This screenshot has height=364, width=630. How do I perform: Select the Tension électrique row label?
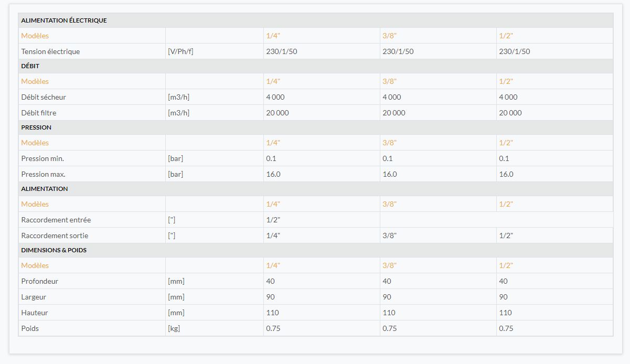(50, 51)
